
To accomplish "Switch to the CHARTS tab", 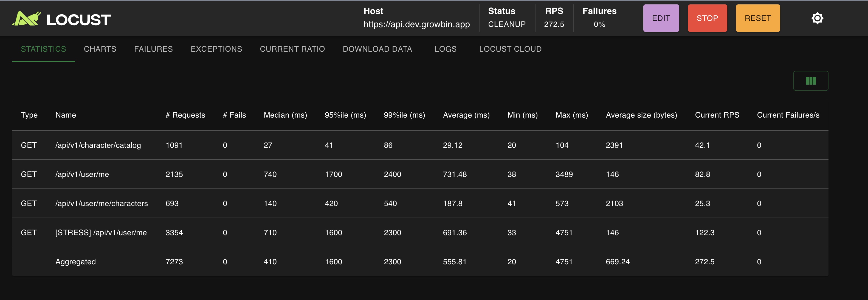I will point(100,49).
